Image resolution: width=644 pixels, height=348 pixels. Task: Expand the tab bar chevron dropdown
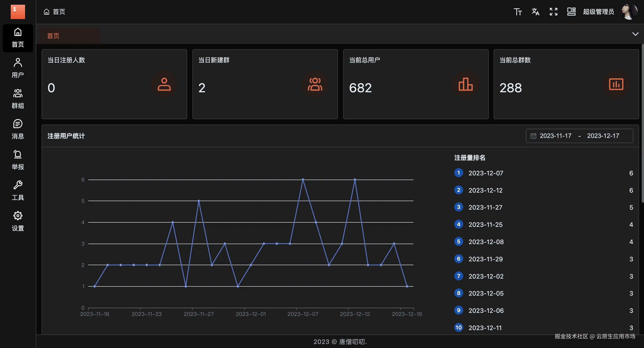coord(635,34)
